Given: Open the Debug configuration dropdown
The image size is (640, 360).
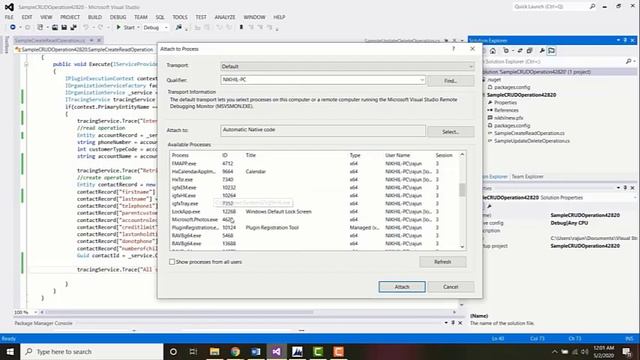Looking at the screenshot, I should [x=156, y=27].
